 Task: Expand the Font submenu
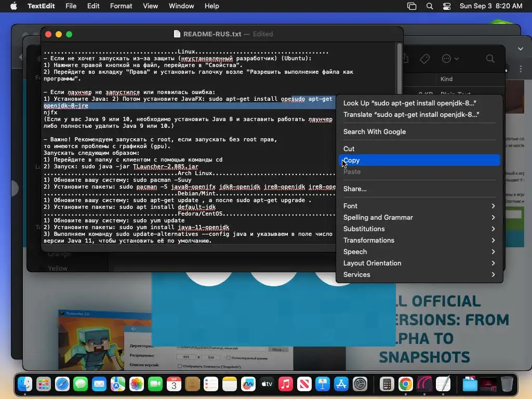tap(419, 206)
